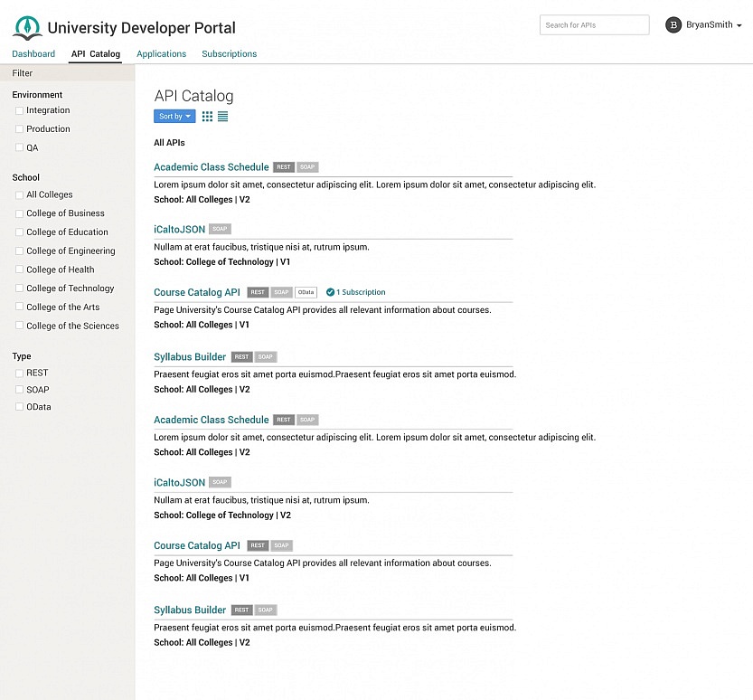Open the iCaltoJSON API details
Image resolution: width=753 pixels, height=700 pixels.
coord(179,229)
